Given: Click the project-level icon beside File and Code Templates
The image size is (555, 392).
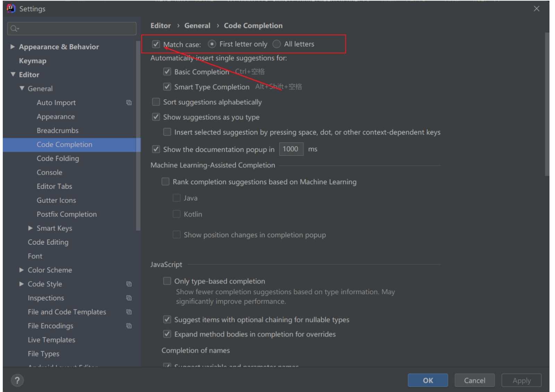Looking at the screenshot, I should (129, 312).
